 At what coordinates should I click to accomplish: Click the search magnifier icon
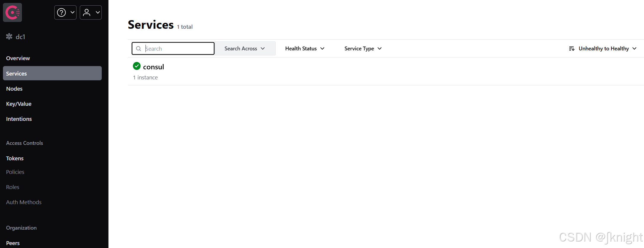(139, 49)
